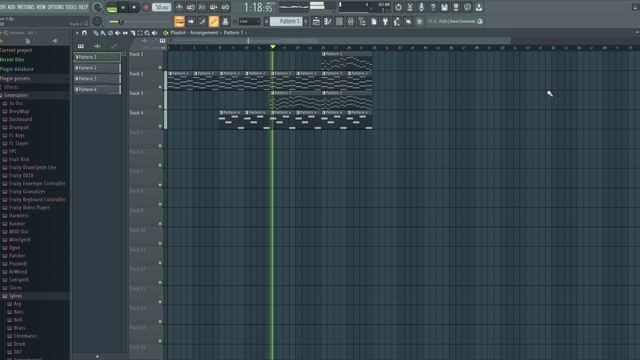640x360 pixels.
Task: Select the Playlist Draw pencil tool
Action: click(96, 33)
